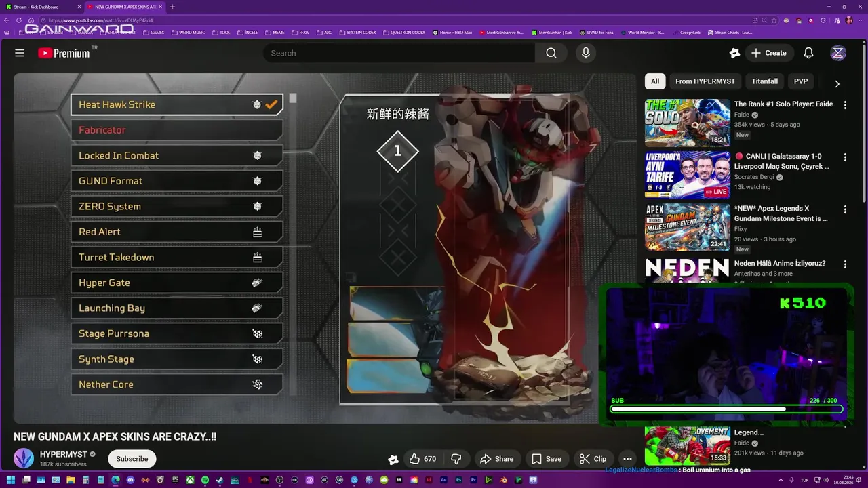Open options for Gundam Milestone Event video
Viewport: 868px width, 488px height.
(x=845, y=209)
